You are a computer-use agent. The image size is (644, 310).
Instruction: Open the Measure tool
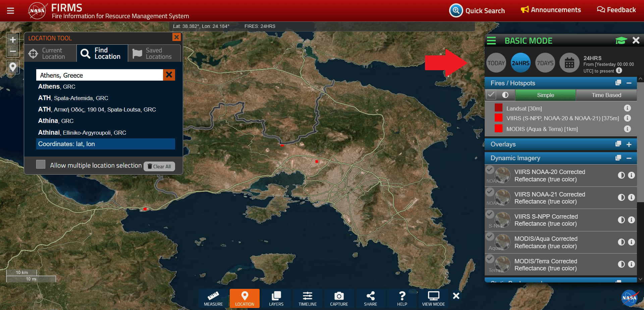(x=213, y=298)
